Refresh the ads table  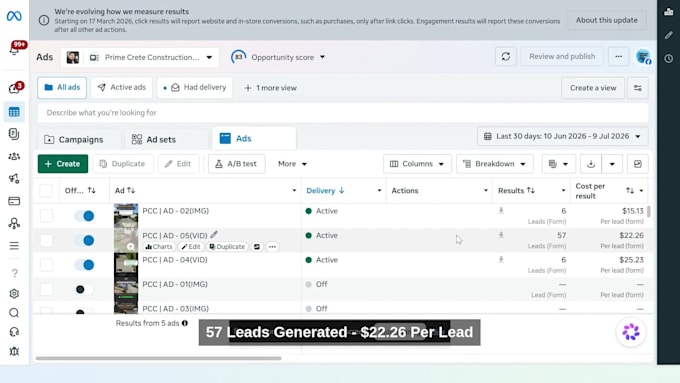click(506, 56)
